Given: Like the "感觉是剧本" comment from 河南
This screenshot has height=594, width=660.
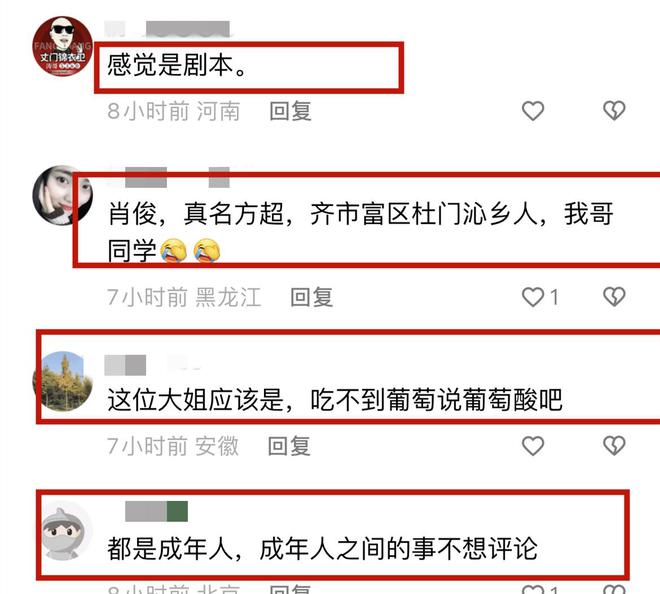Looking at the screenshot, I should [533, 111].
